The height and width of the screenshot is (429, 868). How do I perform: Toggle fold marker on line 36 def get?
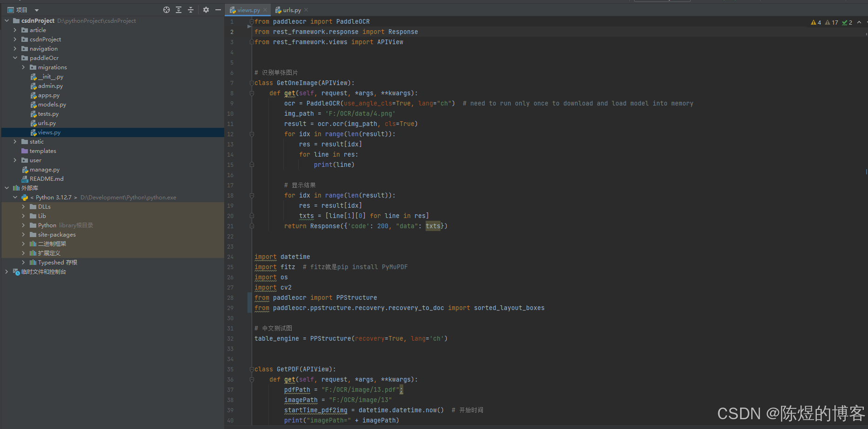click(252, 379)
